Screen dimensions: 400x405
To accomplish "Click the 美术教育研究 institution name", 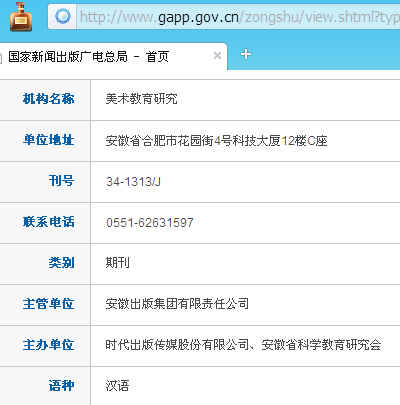I will pyautogui.click(x=142, y=99).
